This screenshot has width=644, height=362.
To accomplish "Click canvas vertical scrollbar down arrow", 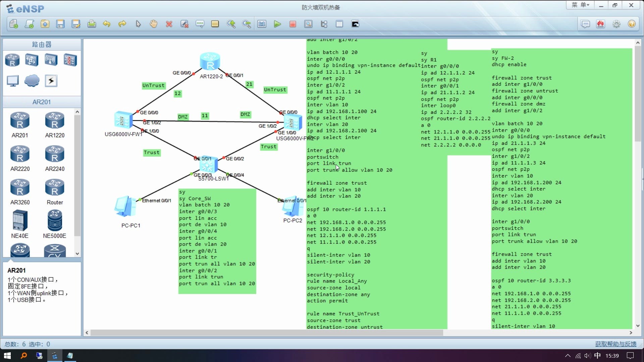I will click(638, 326).
